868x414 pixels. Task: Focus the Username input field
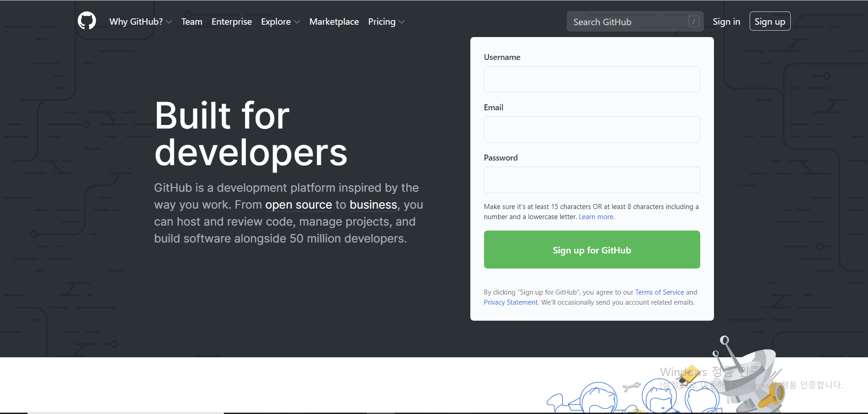coord(592,79)
